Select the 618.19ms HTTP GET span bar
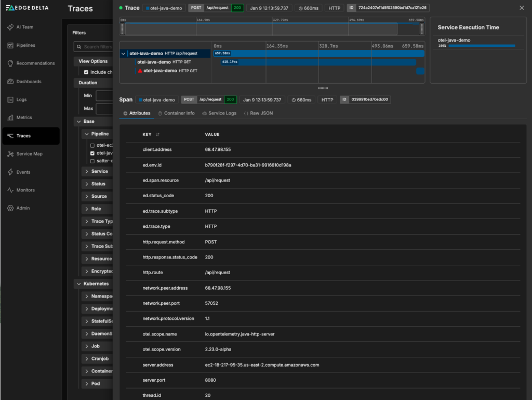Image resolution: width=532 pixels, height=400 pixels. (318, 62)
